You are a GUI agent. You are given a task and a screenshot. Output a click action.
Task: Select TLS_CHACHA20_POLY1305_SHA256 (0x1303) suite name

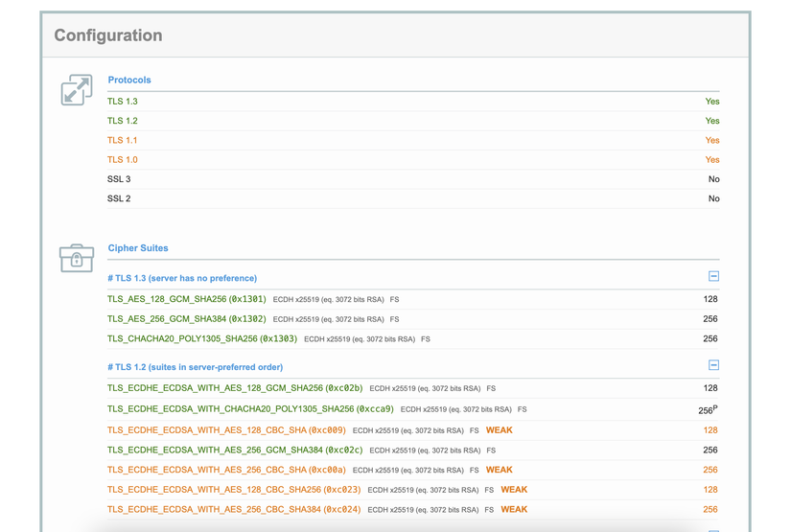(x=202, y=339)
